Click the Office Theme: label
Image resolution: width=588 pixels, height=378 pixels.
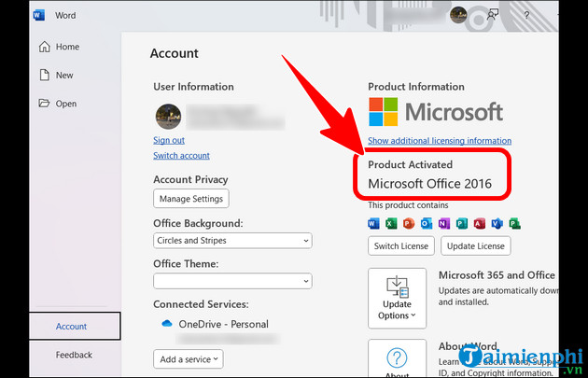[x=186, y=263]
